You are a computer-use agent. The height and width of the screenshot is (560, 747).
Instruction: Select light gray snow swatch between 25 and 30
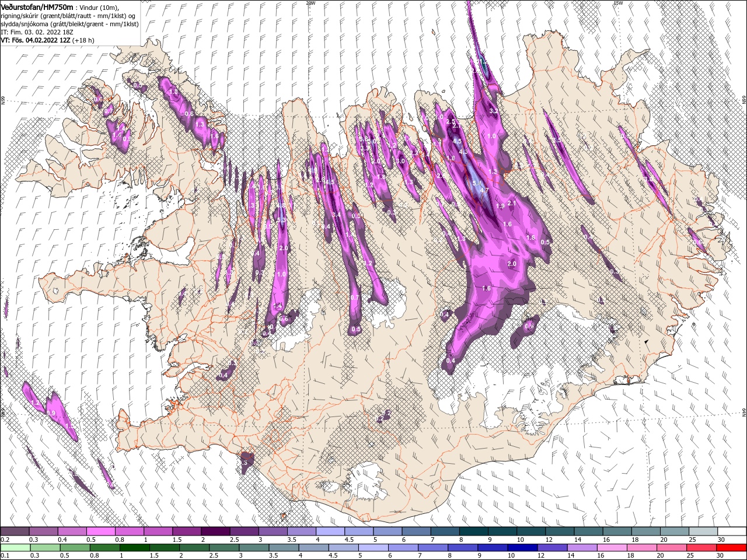pos(703,531)
